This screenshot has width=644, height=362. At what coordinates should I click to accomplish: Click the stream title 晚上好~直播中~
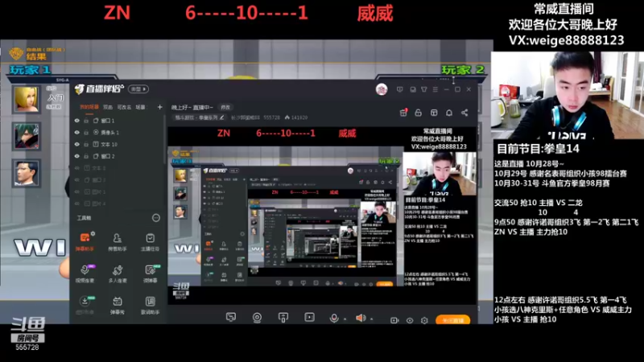click(x=192, y=107)
